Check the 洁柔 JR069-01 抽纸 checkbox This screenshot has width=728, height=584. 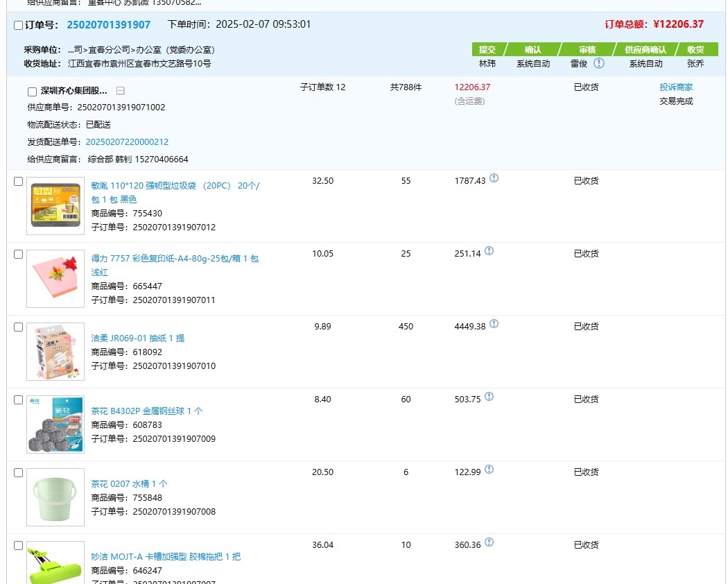[19, 327]
